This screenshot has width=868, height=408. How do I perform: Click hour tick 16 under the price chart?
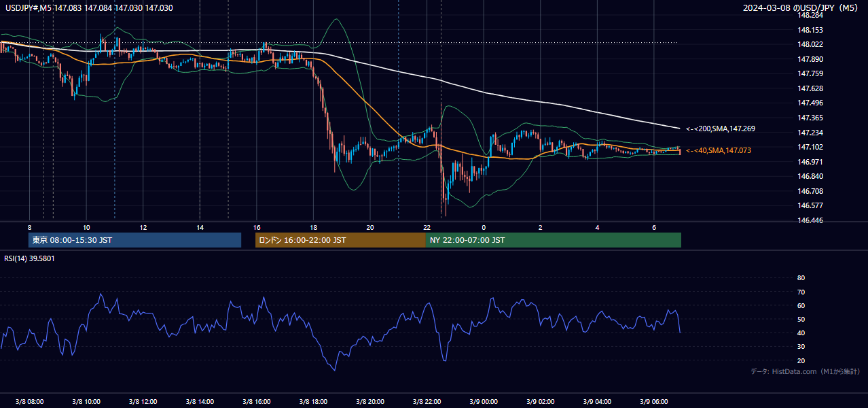click(x=257, y=227)
